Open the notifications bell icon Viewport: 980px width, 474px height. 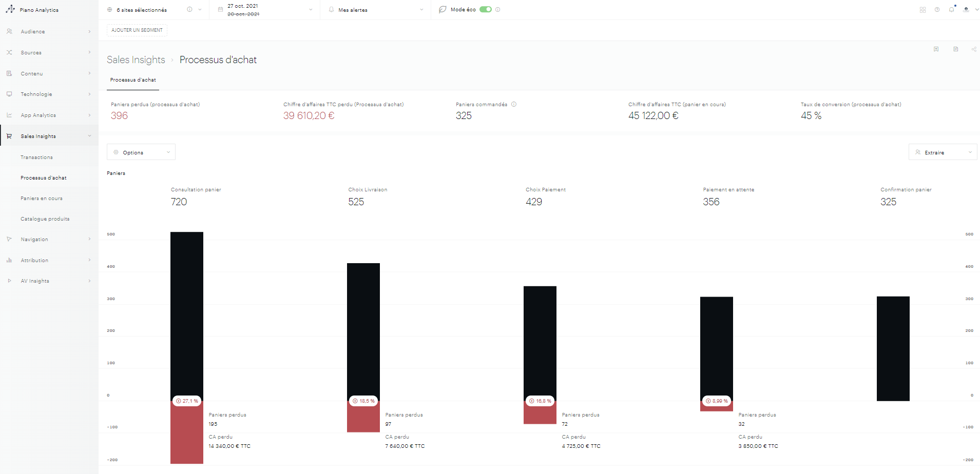pyautogui.click(x=951, y=10)
